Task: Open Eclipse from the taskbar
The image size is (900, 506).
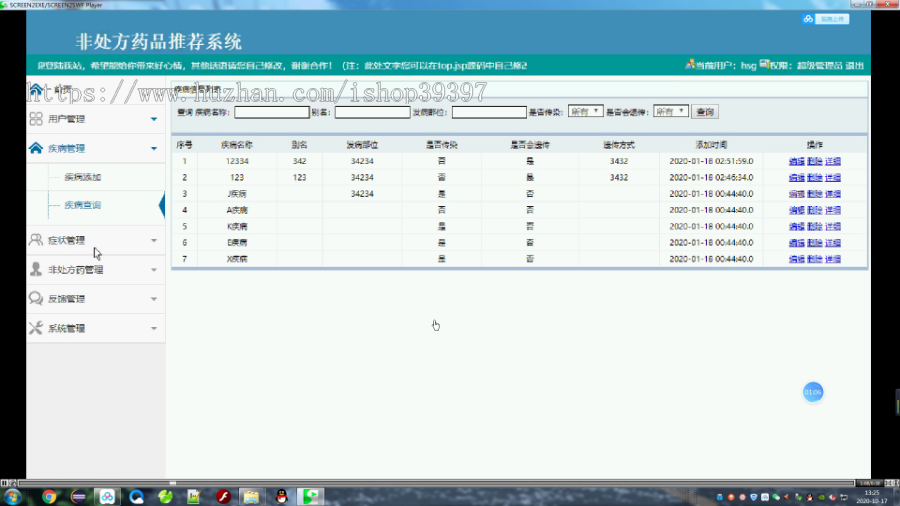Action: 78,497
